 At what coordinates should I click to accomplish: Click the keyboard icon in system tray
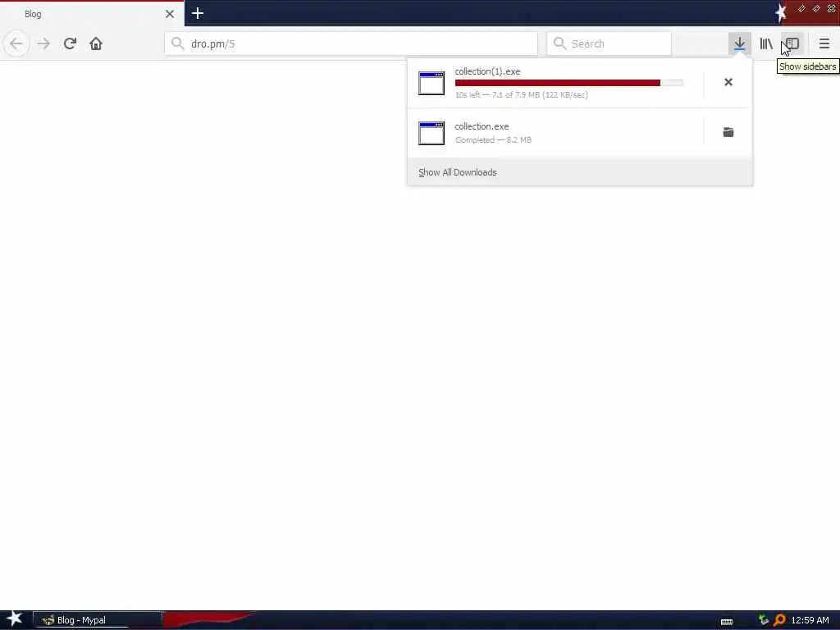pyautogui.click(x=727, y=622)
